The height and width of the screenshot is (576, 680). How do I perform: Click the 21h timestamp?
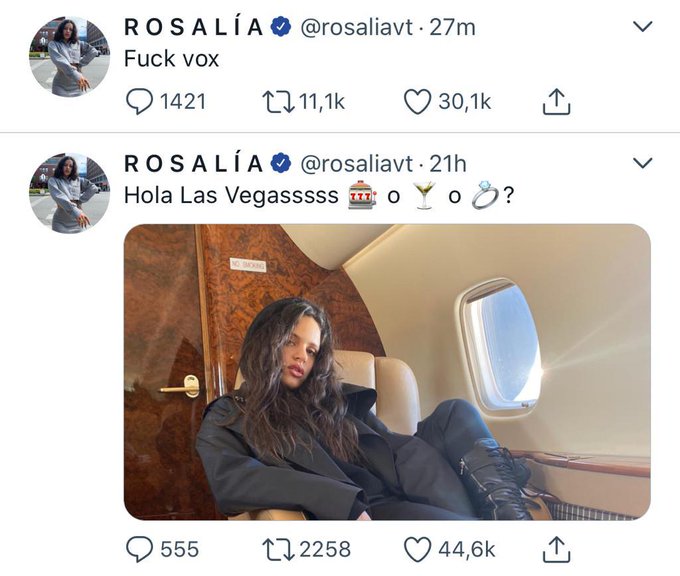[x=448, y=164]
